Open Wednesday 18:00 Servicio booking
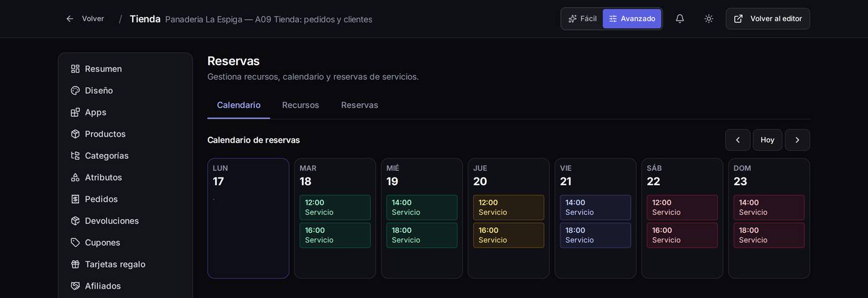 [422, 235]
